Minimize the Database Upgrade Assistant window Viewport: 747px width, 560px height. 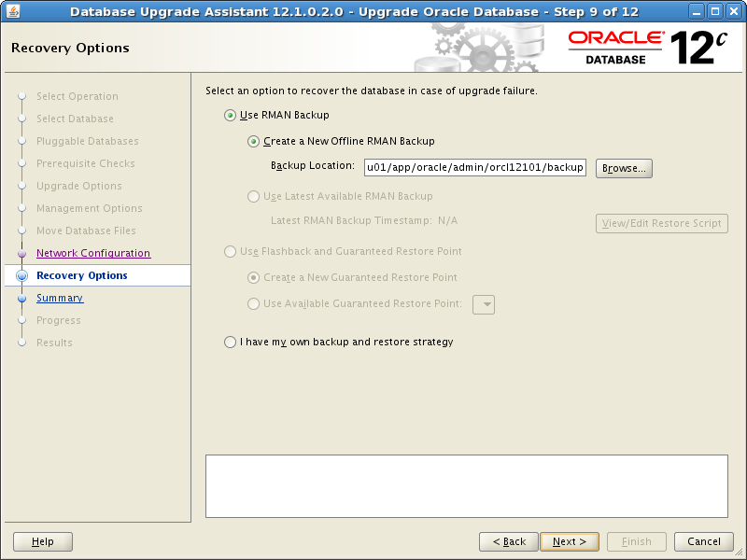696,11
